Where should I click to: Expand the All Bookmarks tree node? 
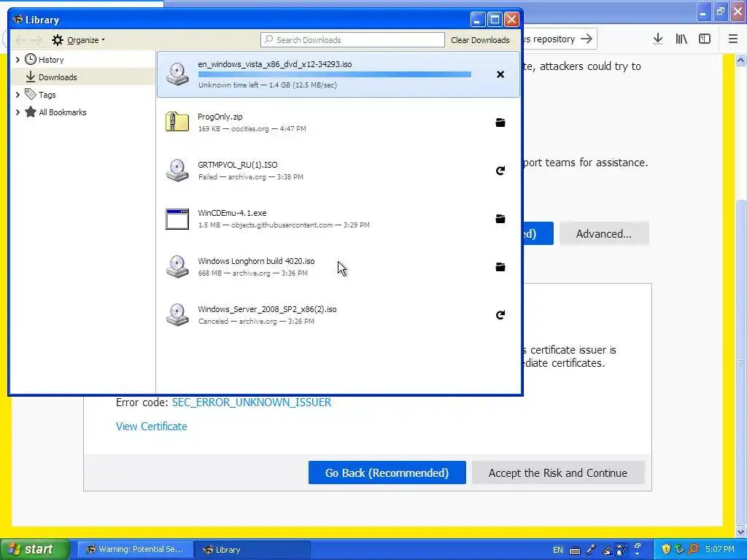(18, 112)
